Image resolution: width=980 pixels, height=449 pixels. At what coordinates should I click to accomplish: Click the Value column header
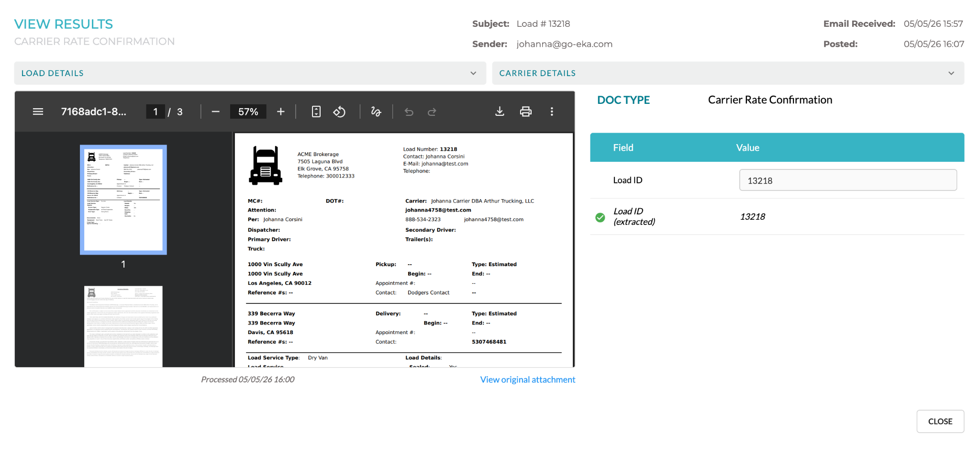coord(748,147)
